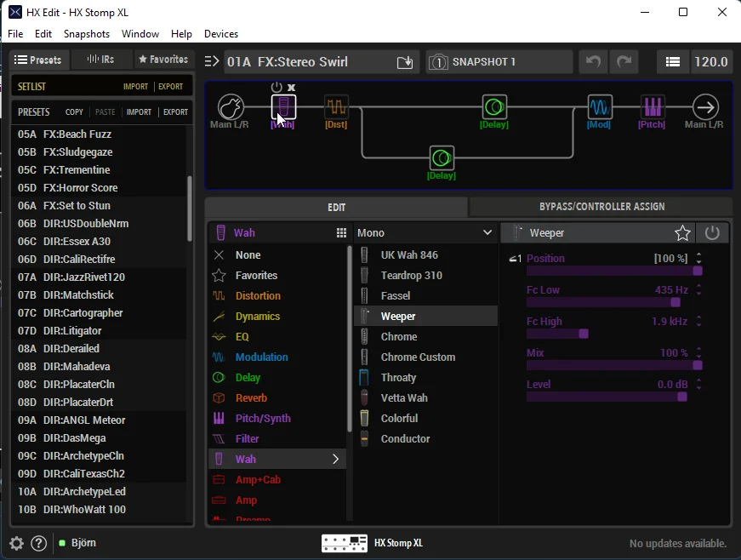Favorite the Weeper model with the star

pos(682,232)
